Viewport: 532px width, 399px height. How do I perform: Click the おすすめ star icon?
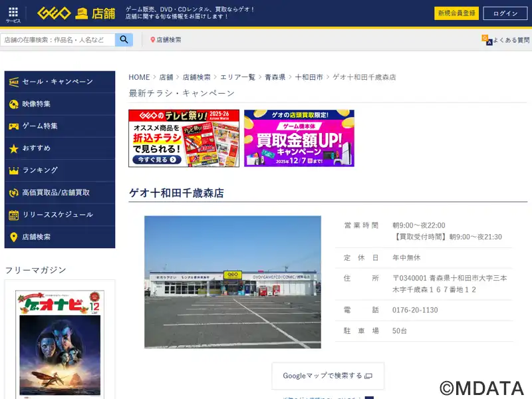13,148
